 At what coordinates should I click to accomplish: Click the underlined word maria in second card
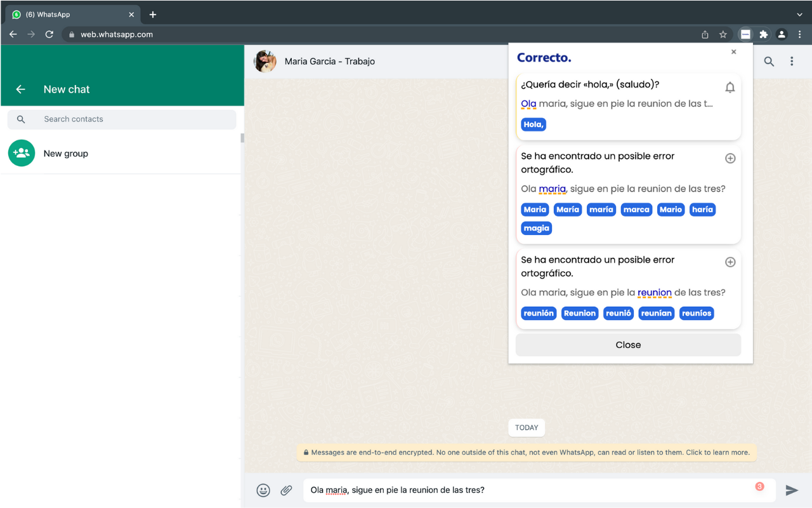tap(553, 189)
